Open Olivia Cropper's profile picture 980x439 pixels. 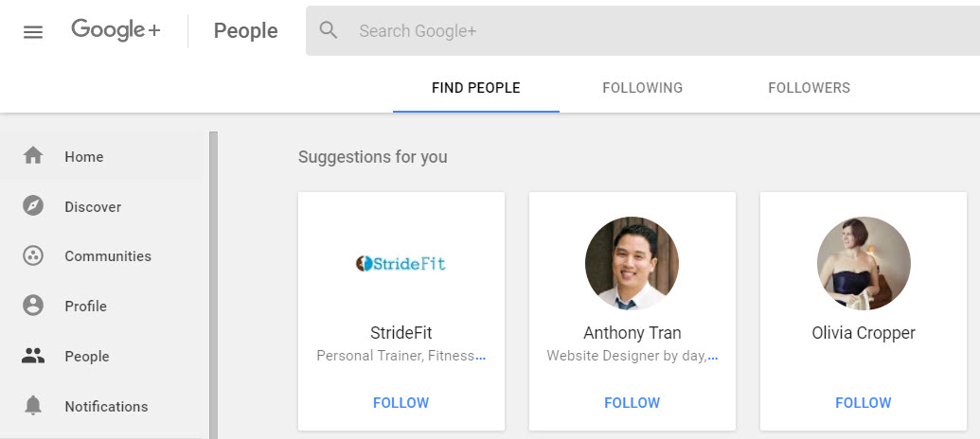coord(864,264)
